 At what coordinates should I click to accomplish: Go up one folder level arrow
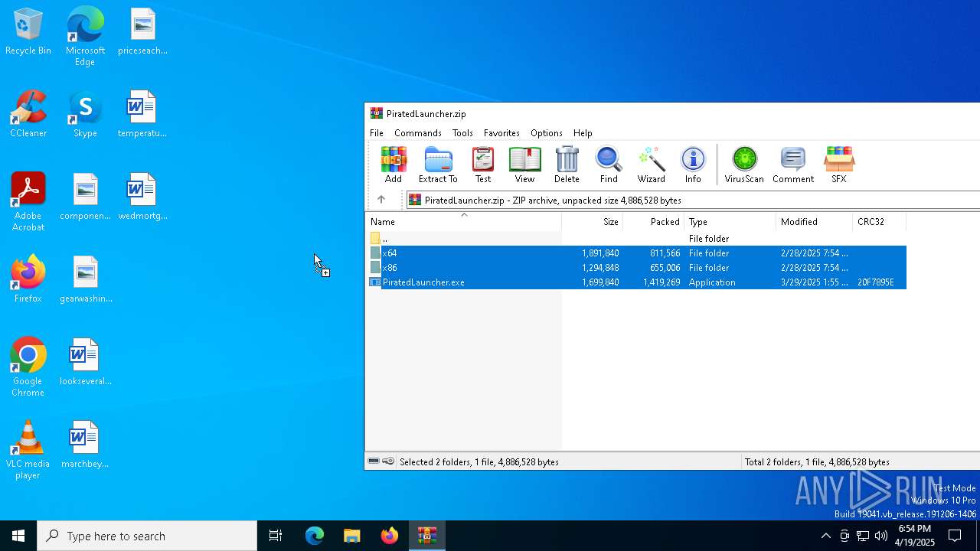pos(381,200)
